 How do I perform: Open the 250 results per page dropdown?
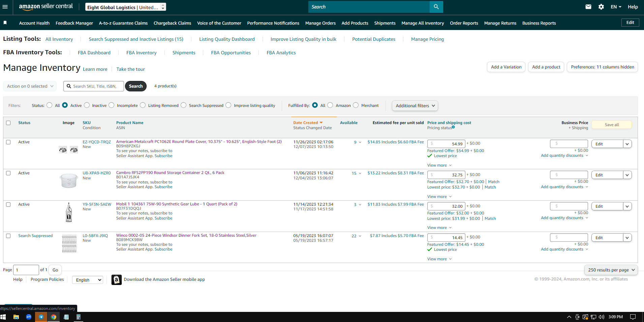(611, 270)
